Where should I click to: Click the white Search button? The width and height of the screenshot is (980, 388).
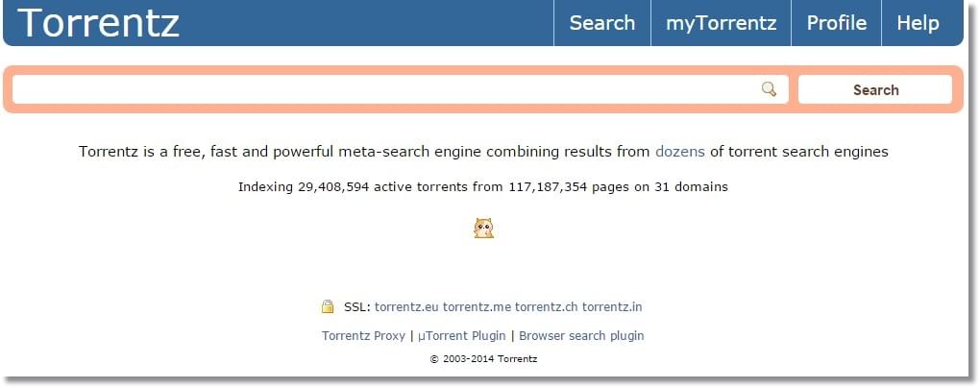875,89
